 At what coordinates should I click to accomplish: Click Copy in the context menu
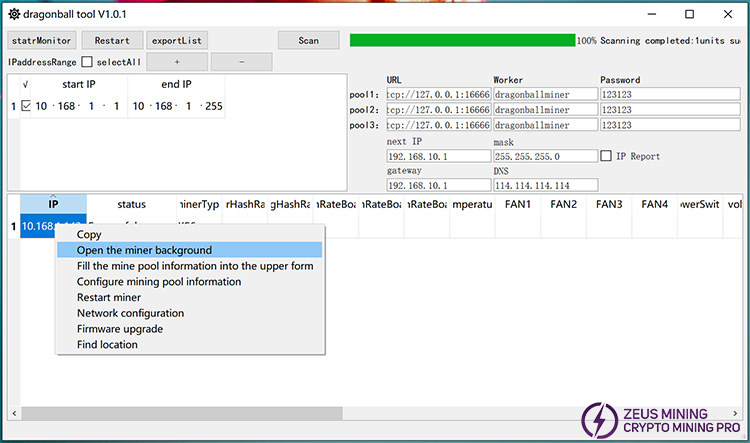(x=89, y=234)
